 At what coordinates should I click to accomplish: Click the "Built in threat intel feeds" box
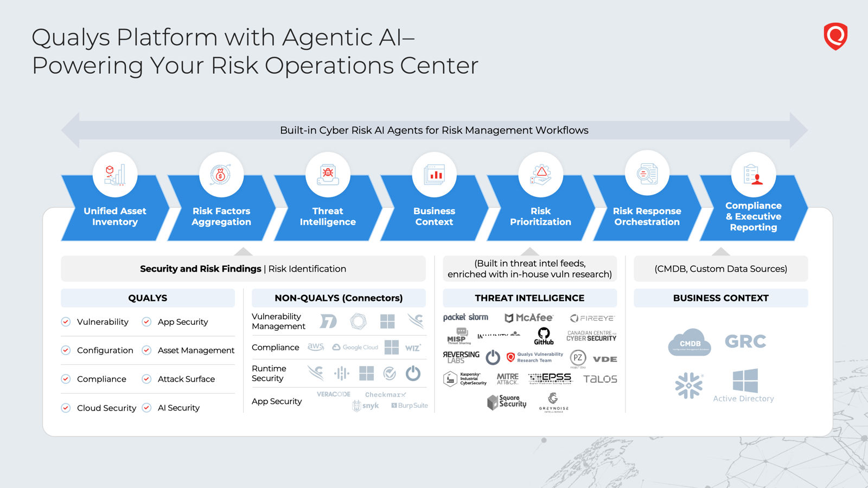(530, 268)
